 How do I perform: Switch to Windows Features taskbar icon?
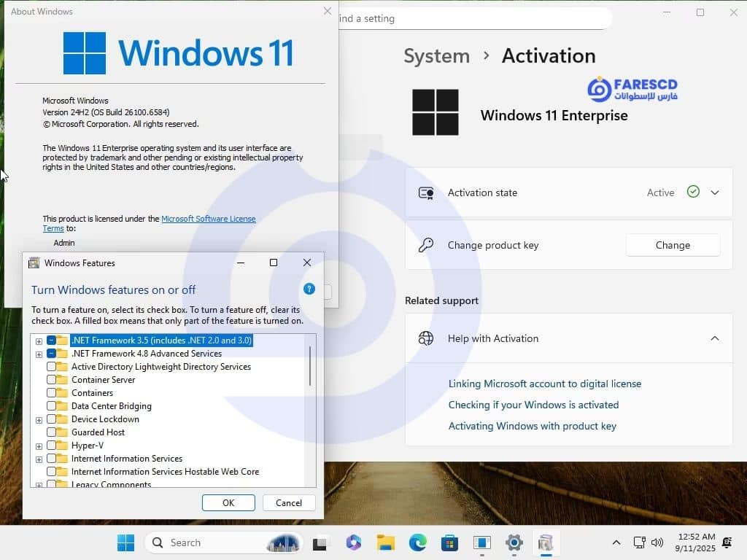(546, 542)
